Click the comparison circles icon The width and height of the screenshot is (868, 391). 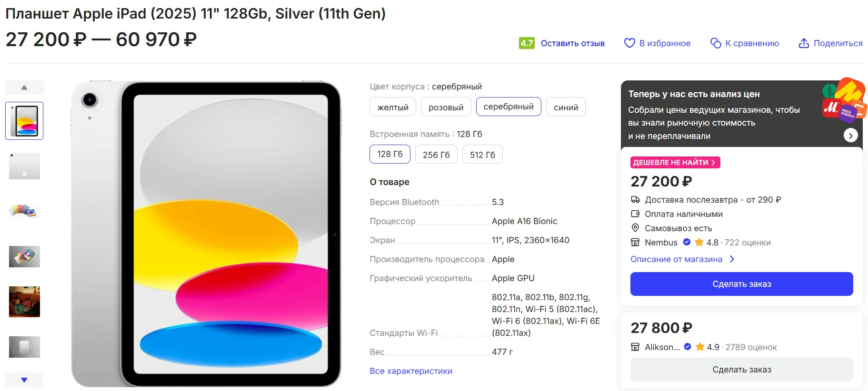(715, 43)
